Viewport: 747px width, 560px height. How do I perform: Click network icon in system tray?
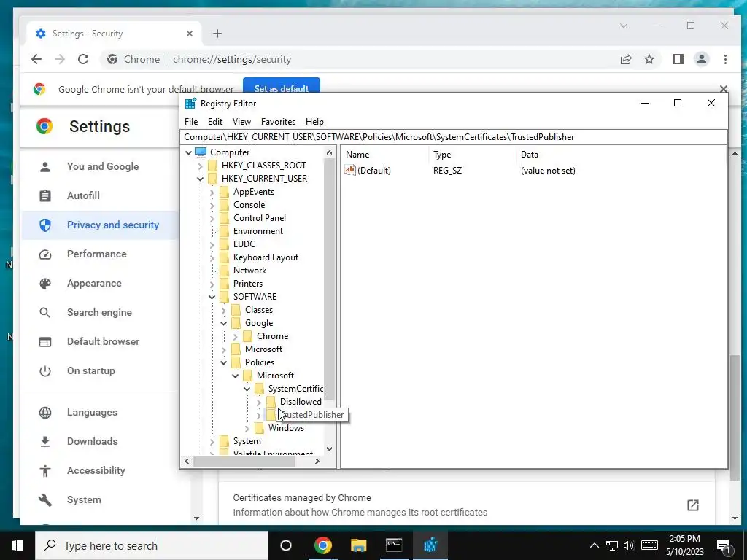click(612, 545)
